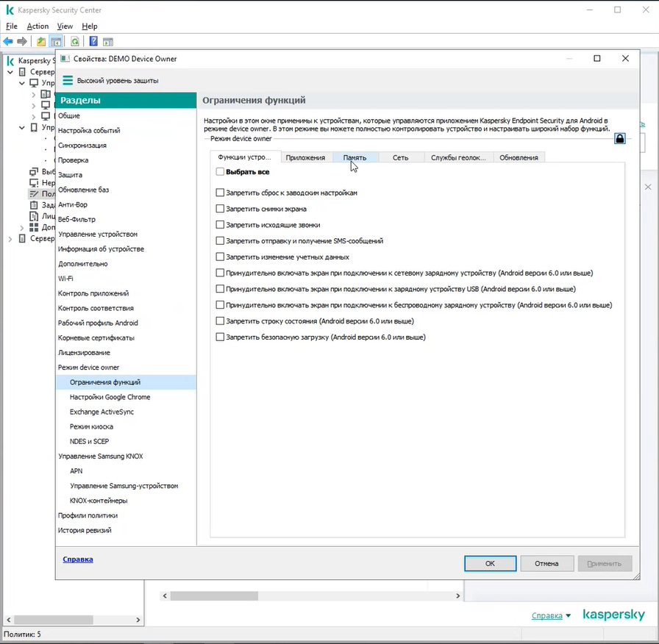Click the Kaspersky logo in the tree root
Screen dimensions: 659x644
point(10,60)
